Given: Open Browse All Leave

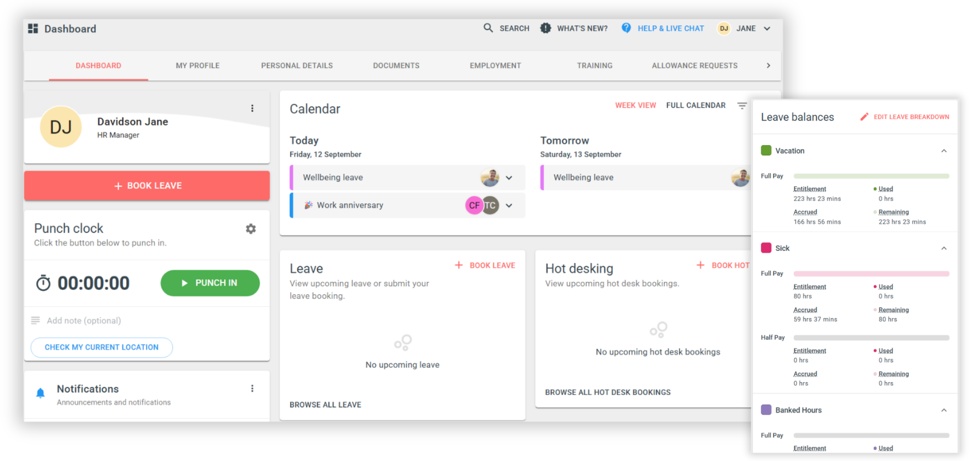Looking at the screenshot, I should [325, 405].
